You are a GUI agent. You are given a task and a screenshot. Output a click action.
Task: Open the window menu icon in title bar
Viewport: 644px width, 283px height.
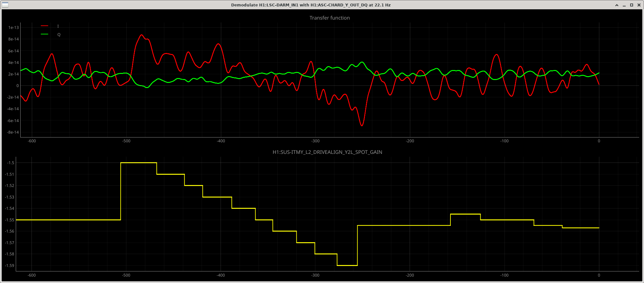[5, 5]
